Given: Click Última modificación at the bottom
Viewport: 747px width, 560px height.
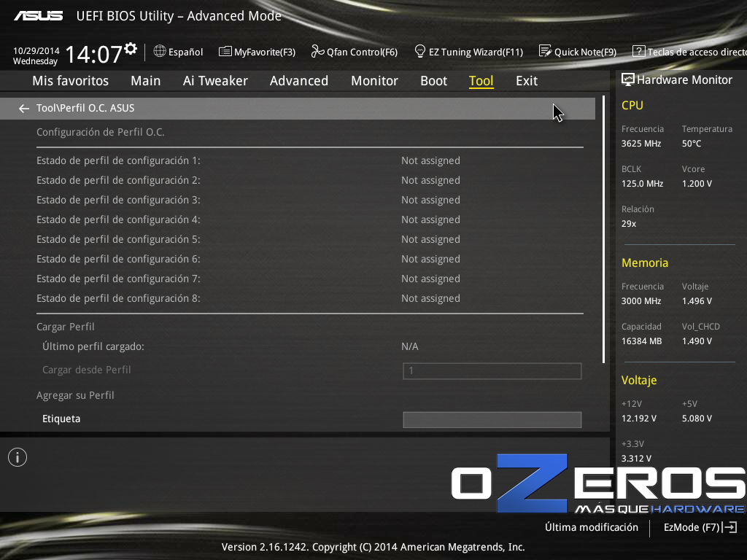Looking at the screenshot, I should [x=592, y=527].
